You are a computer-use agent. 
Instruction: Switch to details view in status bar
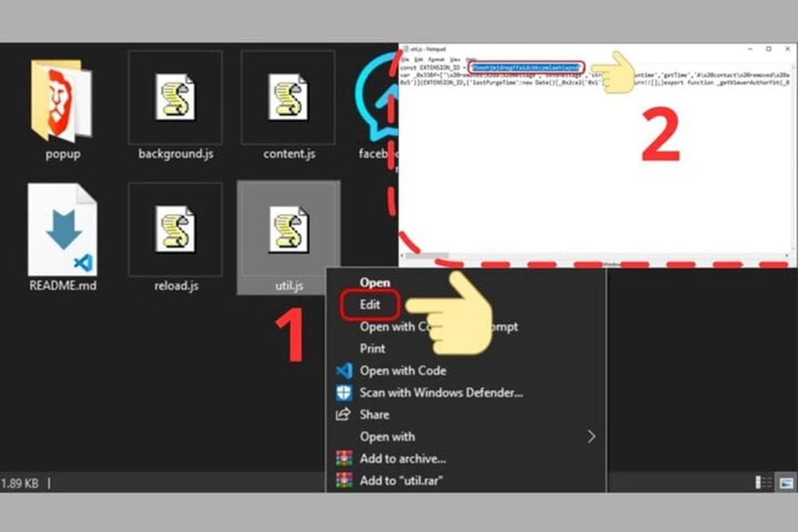(x=763, y=483)
